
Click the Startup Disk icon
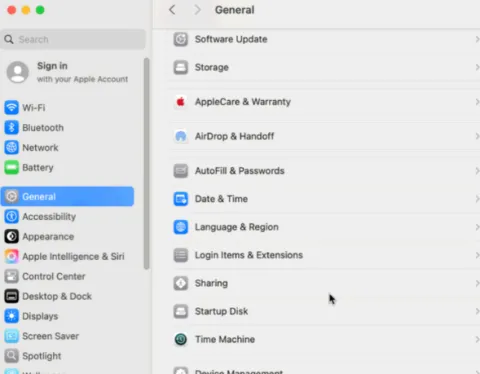click(181, 311)
